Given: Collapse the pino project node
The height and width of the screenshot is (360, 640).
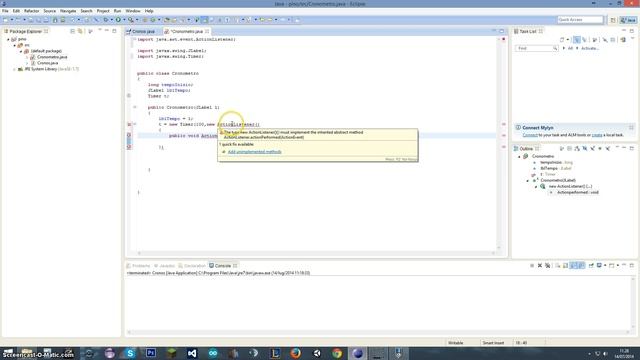Looking at the screenshot, I should (8, 39).
